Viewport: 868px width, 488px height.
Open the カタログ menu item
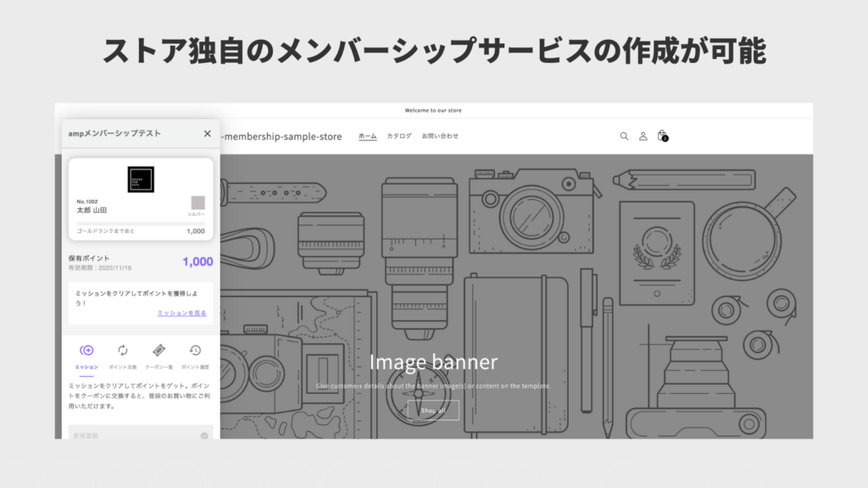pos(399,136)
